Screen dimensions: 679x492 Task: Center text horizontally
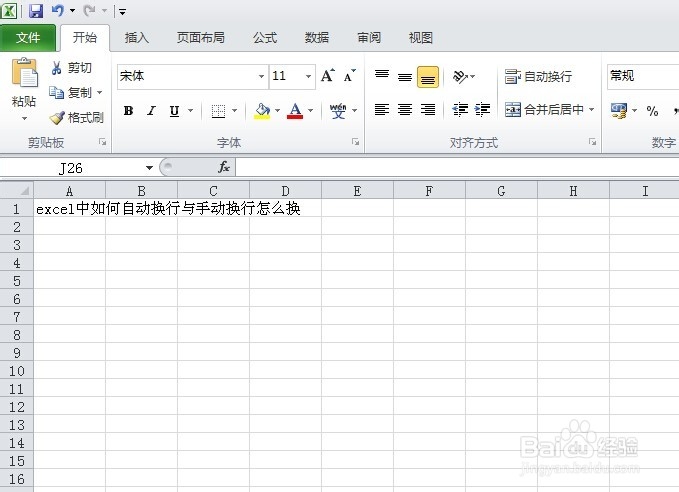click(x=405, y=110)
